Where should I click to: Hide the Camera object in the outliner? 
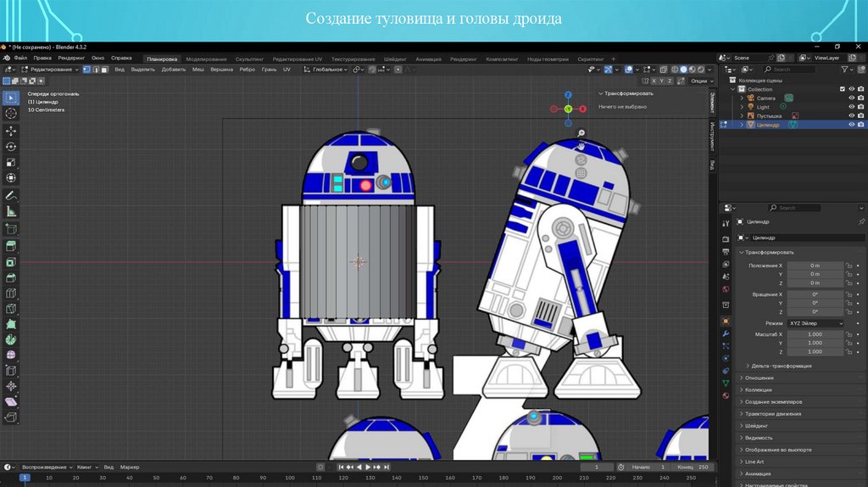click(x=851, y=98)
